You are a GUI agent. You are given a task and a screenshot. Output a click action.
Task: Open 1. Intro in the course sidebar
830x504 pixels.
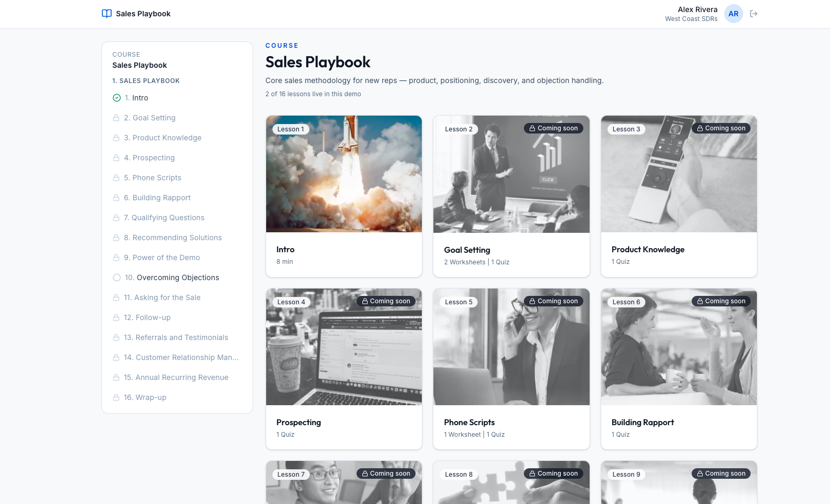(177, 98)
